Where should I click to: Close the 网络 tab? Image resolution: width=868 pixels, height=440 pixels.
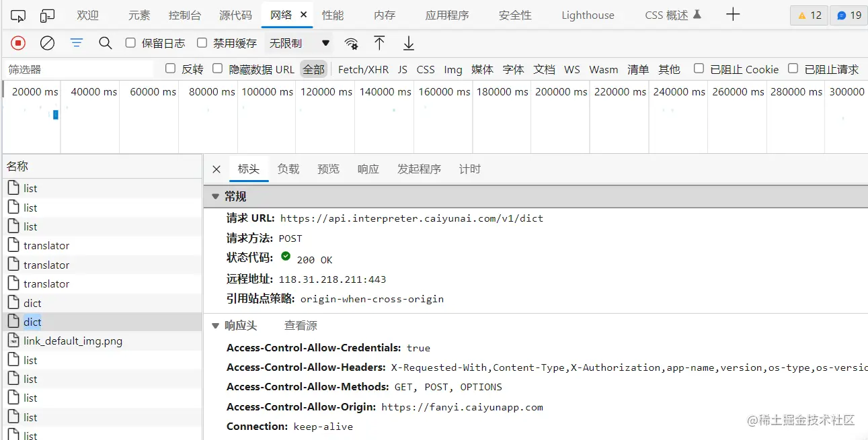point(304,14)
